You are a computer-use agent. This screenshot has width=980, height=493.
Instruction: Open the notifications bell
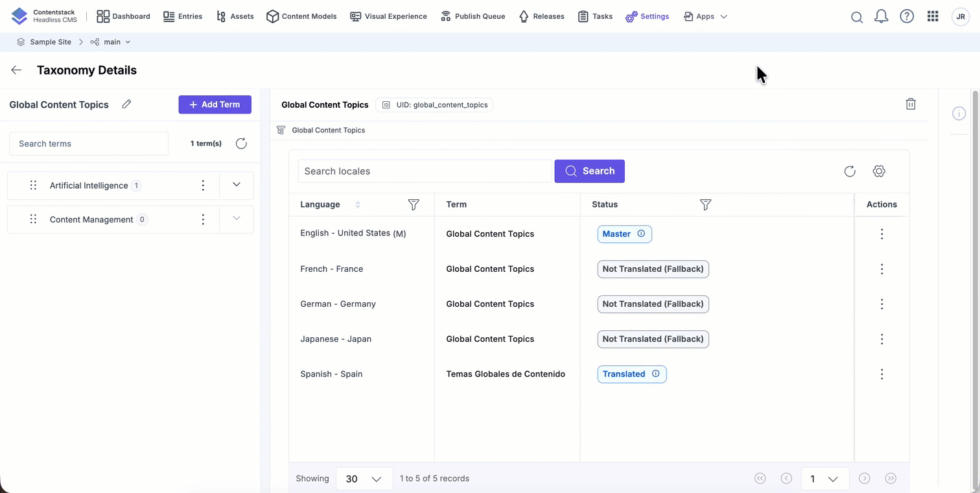click(881, 17)
